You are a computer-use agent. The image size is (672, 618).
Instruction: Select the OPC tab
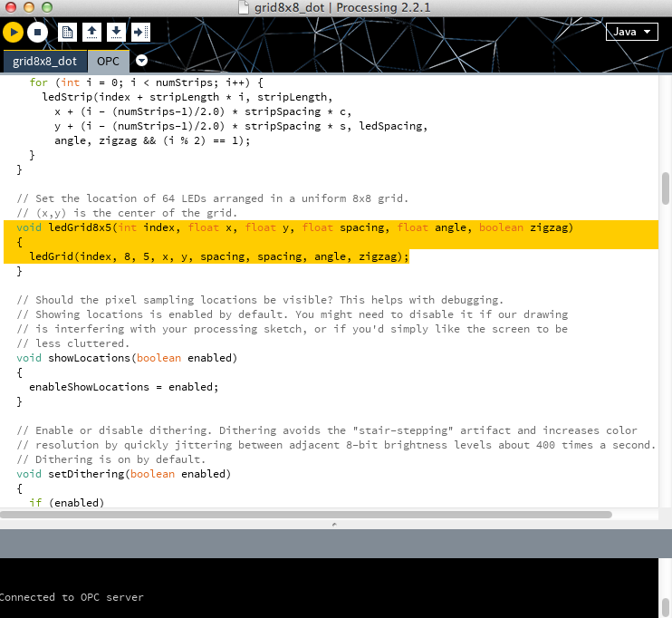(108, 62)
